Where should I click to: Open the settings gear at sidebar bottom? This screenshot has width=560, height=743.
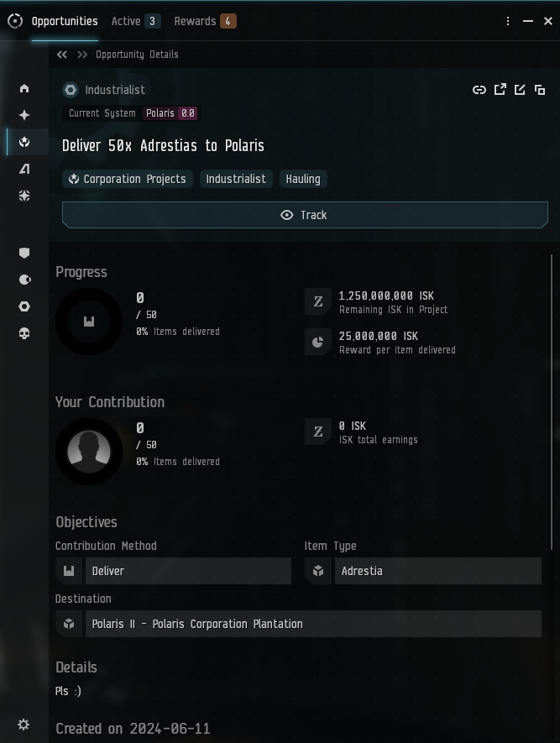[24, 725]
